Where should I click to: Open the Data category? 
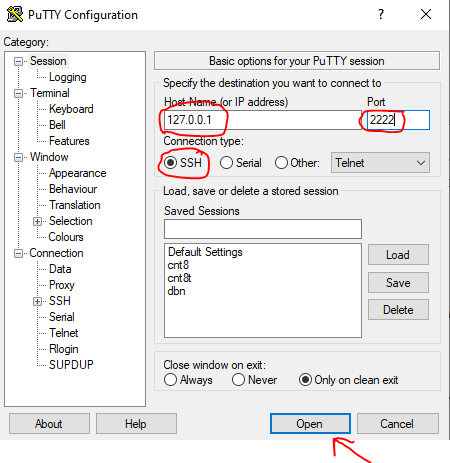[x=60, y=269]
